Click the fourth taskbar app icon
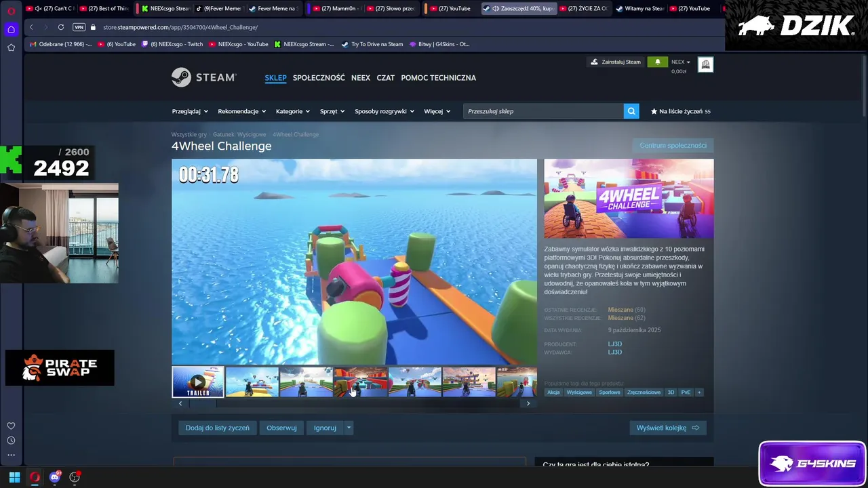The width and height of the screenshot is (868, 488). pos(75,477)
